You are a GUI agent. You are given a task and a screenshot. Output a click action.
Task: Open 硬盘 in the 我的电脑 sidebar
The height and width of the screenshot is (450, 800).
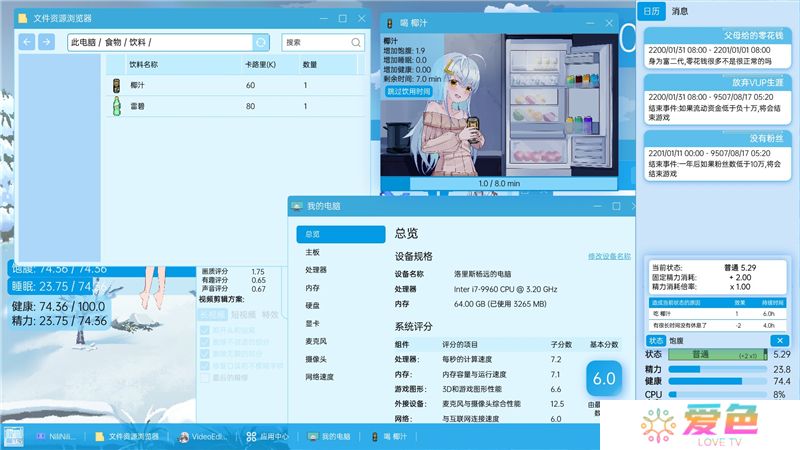click(312, 306)
